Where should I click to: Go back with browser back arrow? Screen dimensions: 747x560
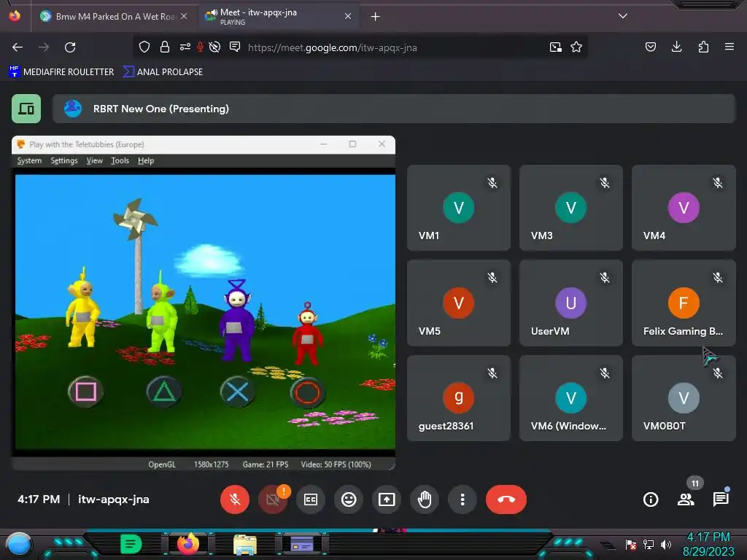pyautogui.click(x=18, y=47)
